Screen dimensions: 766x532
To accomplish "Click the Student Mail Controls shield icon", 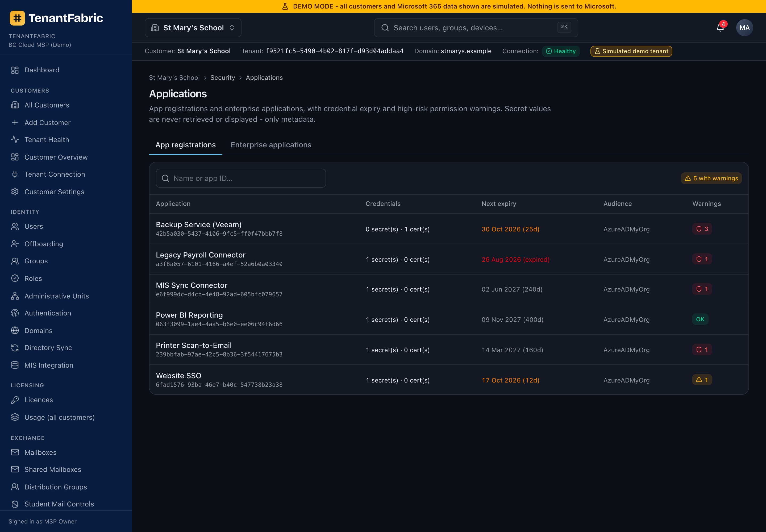I will (15, 504).
